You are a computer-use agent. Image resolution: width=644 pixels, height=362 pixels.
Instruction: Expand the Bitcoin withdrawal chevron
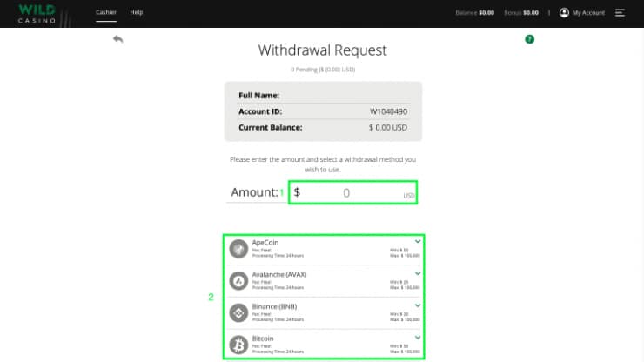click(x=418, y=338)
